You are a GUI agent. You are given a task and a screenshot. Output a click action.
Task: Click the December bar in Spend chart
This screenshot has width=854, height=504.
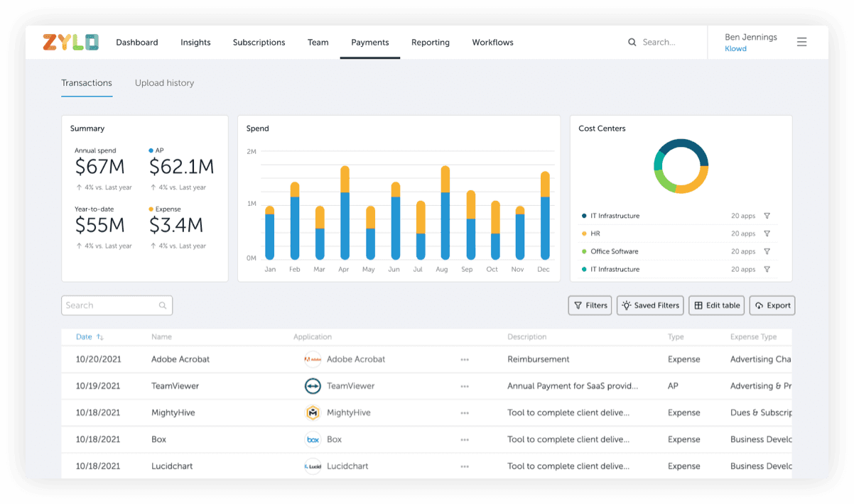(545, 215)
